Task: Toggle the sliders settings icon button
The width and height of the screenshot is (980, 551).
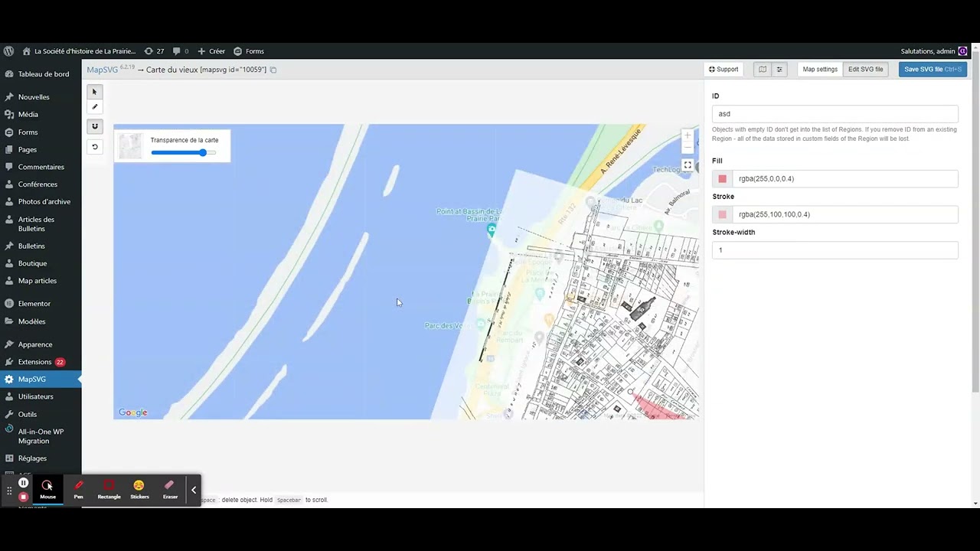Action: [779, 70]
